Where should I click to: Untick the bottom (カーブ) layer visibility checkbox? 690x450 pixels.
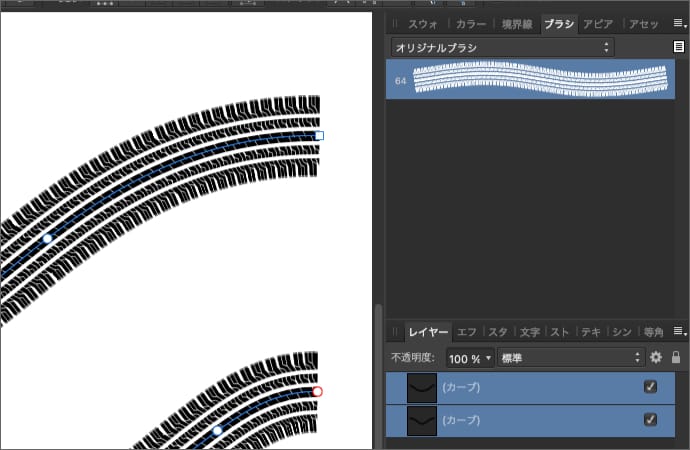(x=651, y=421)
